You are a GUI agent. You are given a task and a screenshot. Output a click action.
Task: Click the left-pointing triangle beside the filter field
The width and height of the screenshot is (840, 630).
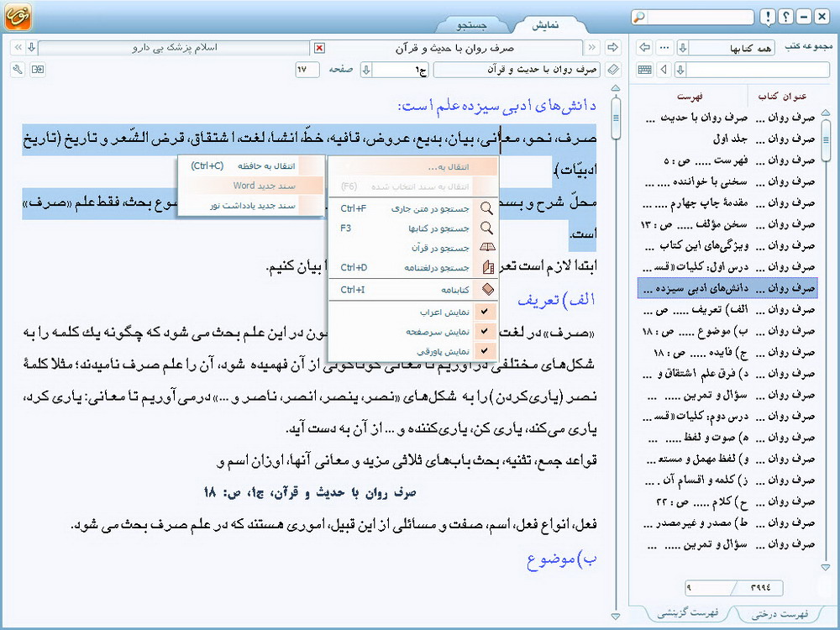coord(664,70)
